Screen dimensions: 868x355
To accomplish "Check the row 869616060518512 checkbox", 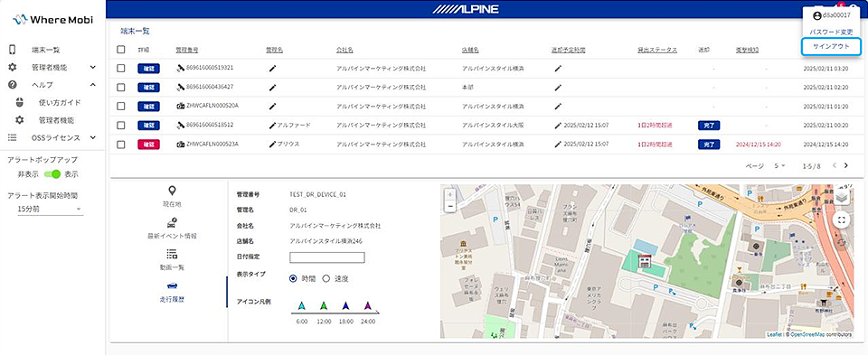I will point(121,126).
